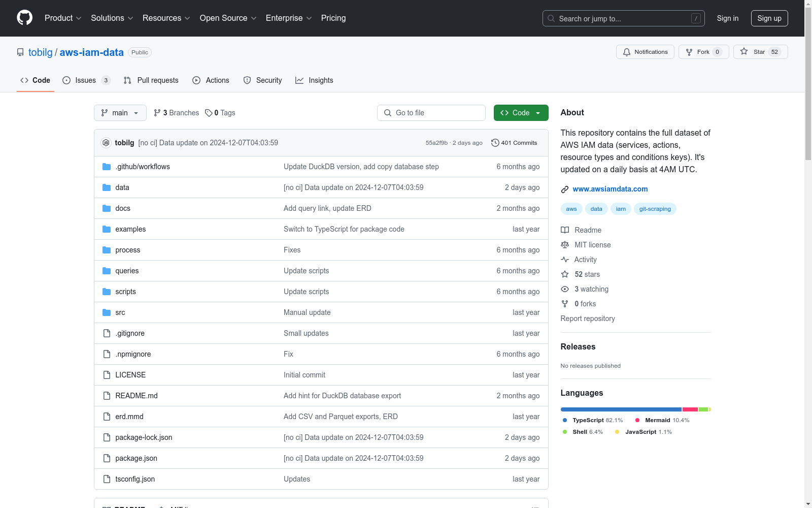Click the scale icon beside MIT license
The width and height of the screenshot is (812, 508).
coord(565,245)
